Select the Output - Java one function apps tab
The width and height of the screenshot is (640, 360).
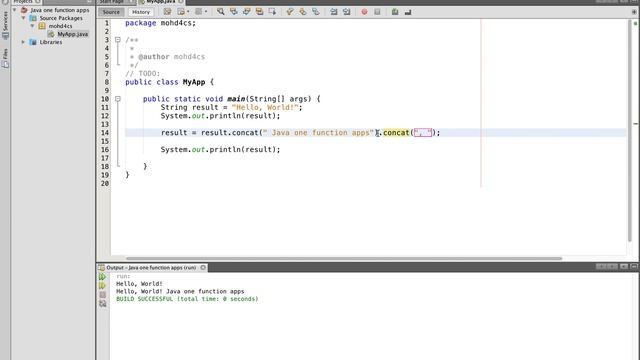(151, 268)
